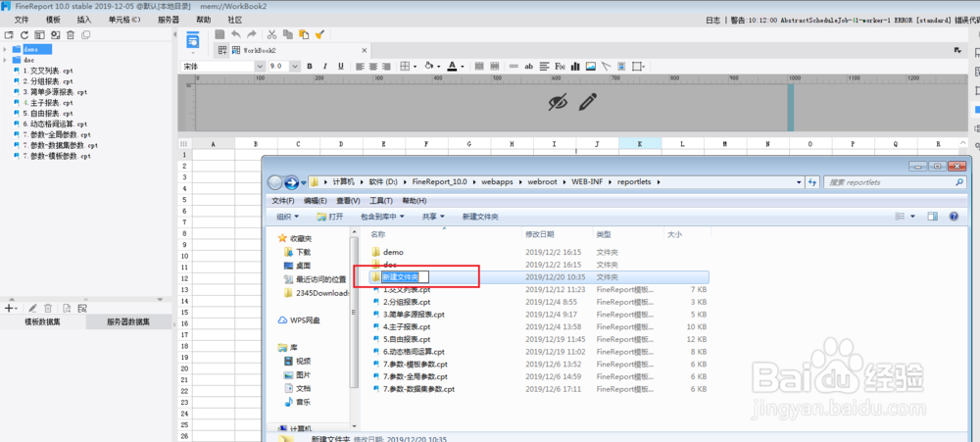980x442 pixels.
Task: Paste using the clipboard icon
Action: coord(303,35)
